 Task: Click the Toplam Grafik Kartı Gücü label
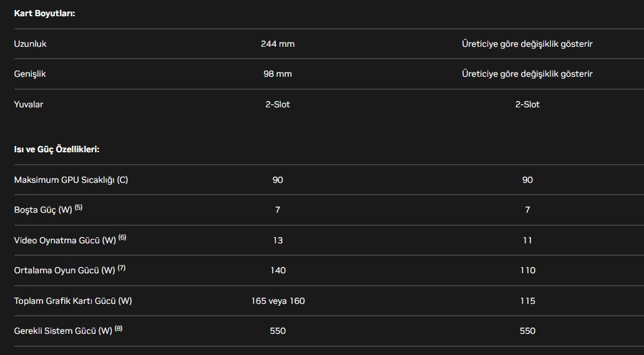tap(73, 301)
